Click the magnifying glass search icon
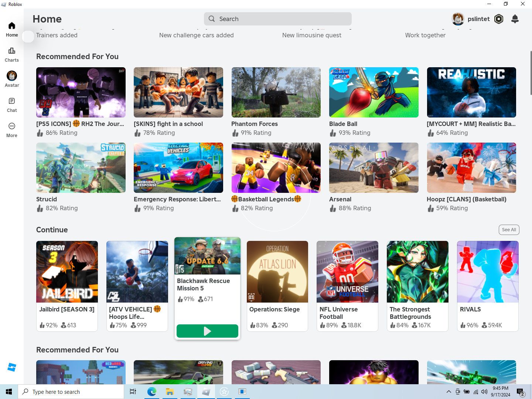The image size is (532, 399). point(212,19)
